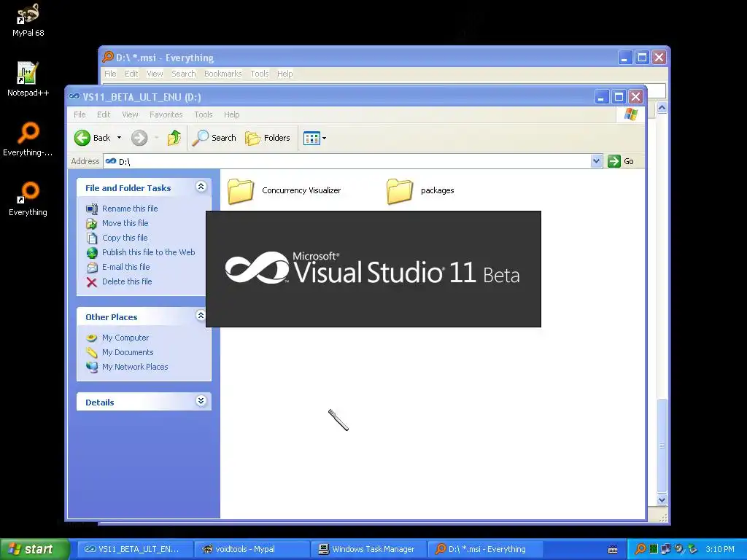This screenshot has height=560, width=747.
Task: Toggle the Folders pane button
Action: point(268,138)
